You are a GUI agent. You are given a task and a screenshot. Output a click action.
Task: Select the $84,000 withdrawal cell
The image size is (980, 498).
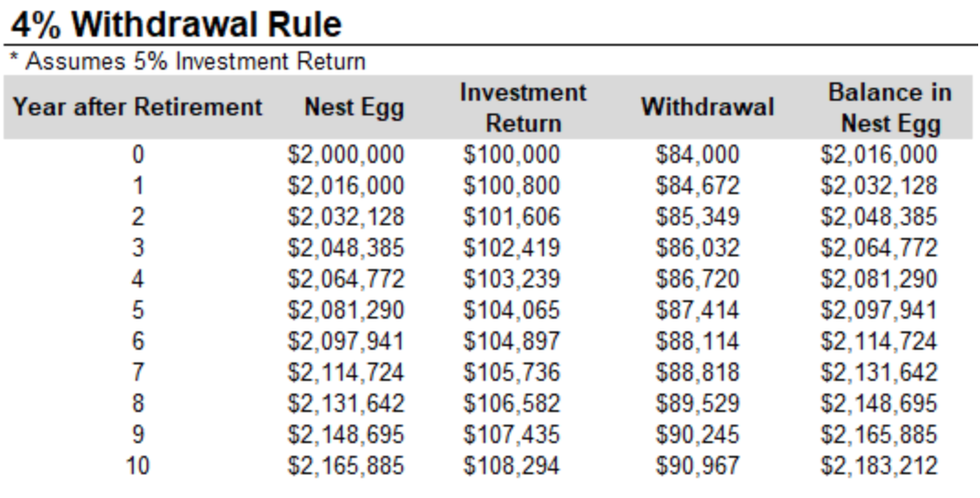[x=698, y=155]
